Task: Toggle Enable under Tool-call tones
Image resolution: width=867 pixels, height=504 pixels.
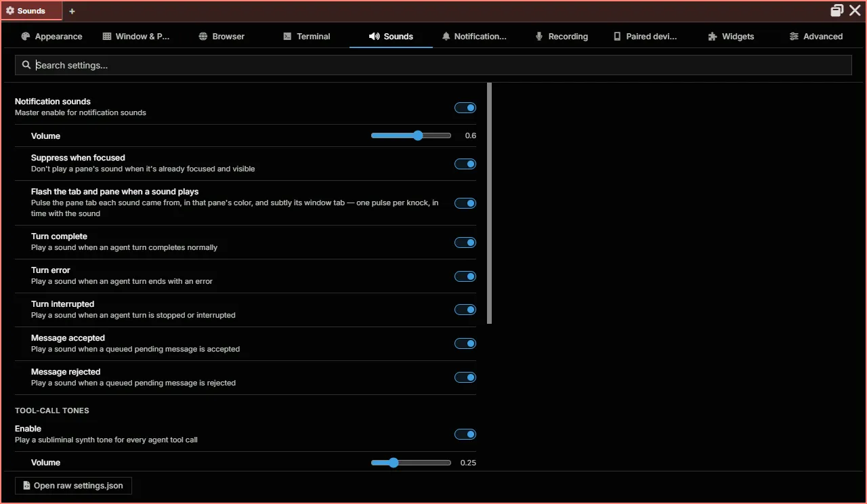Action: [465, 434]
